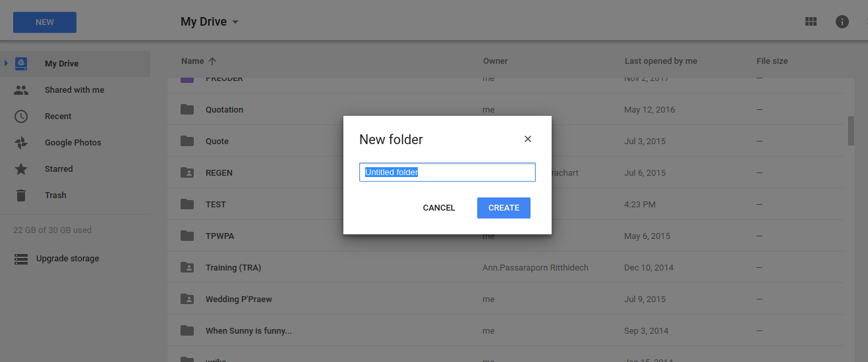Click the folder name input field
Screen dimensions: 868x362
point(447,172)
